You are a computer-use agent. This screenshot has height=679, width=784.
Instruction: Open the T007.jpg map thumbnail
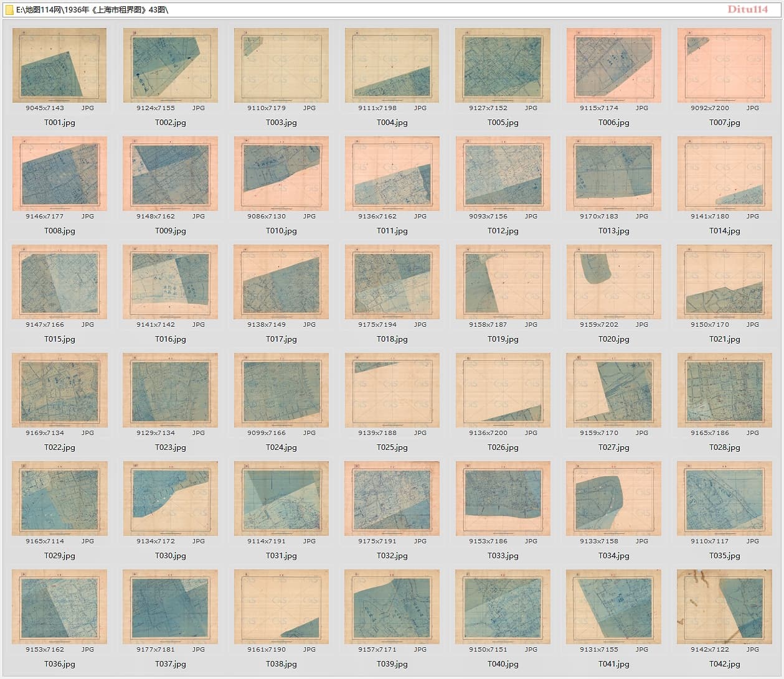pyautogui.click(x=725, y=65)
